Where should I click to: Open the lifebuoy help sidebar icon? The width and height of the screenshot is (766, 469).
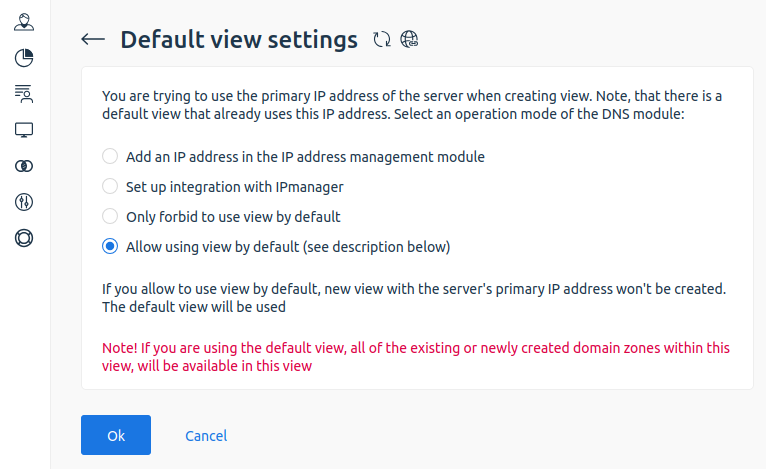[x=24, y=238]
